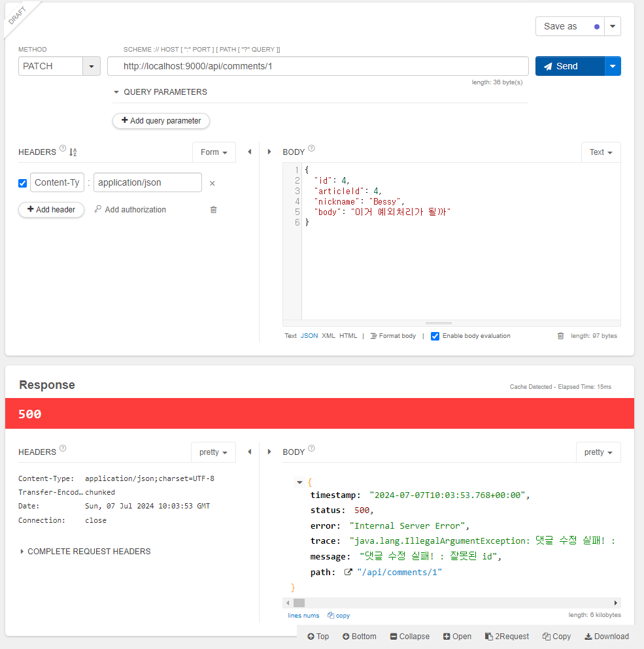Sort headers alphabetically using sort icon
This screenshot has width=644, height=649.
pos(73,152)
